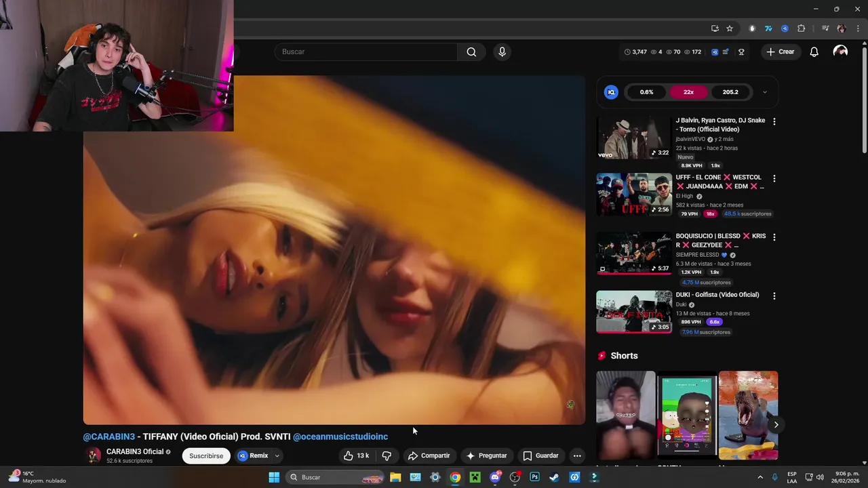Click Suscribirse button for CARABIN3 Oficial
This screenshot has height=488, width=868.
[x=206, y=455]
